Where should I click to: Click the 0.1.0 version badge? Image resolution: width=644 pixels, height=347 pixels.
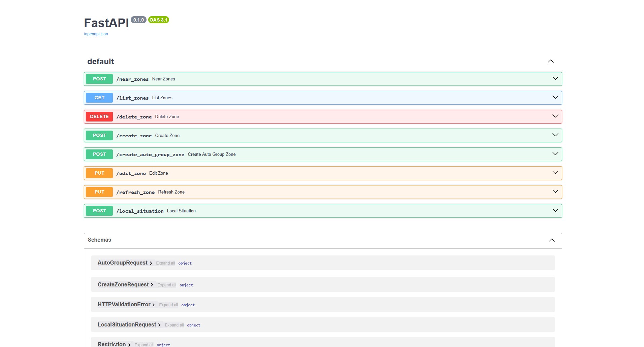point(138,20)
